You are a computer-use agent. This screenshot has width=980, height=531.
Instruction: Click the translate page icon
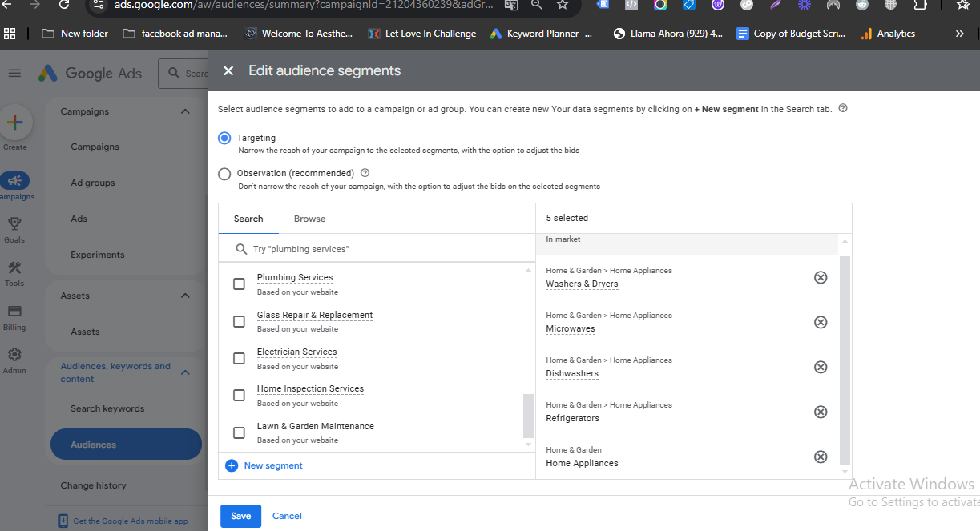point(510,5)
